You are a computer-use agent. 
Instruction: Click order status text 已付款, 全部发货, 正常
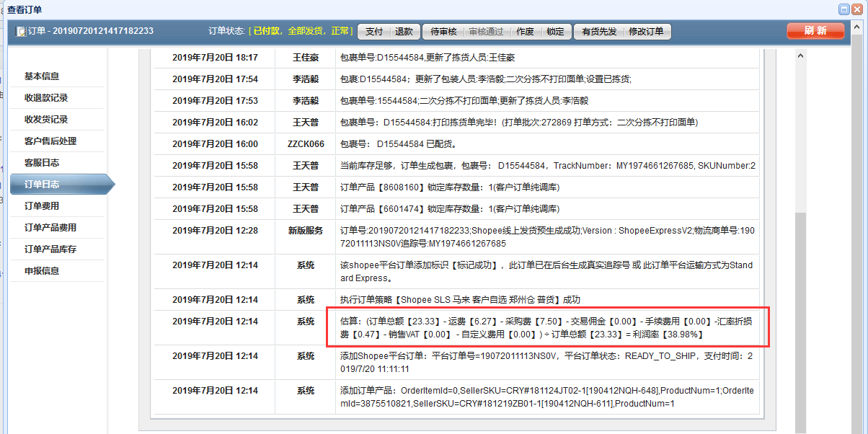(301, 32)
